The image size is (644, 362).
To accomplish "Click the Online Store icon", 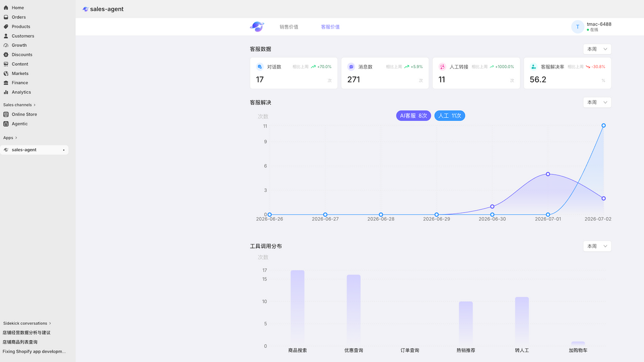I will pos(6,114).
